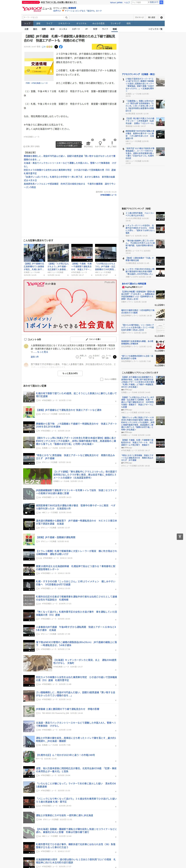Open the 開業10周年迎える北海道新幹線 article
186x868 pixels.
point(76,568)
